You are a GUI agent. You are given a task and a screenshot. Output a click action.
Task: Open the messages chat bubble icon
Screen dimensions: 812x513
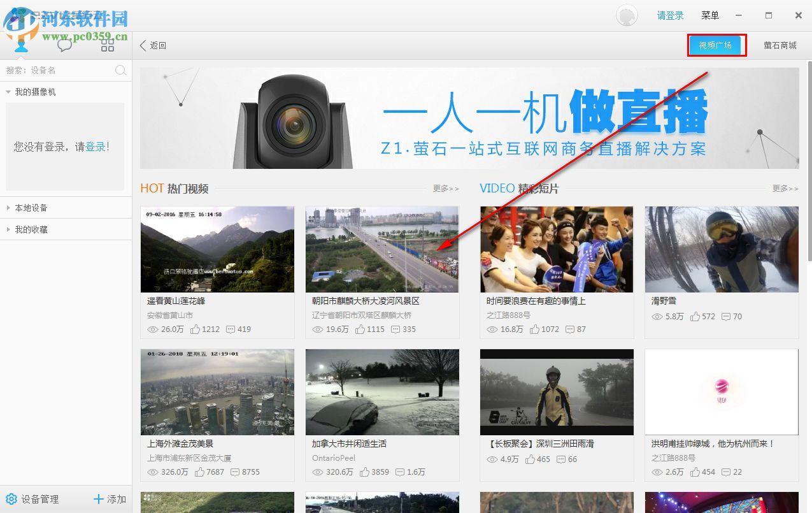pos(64,45)
